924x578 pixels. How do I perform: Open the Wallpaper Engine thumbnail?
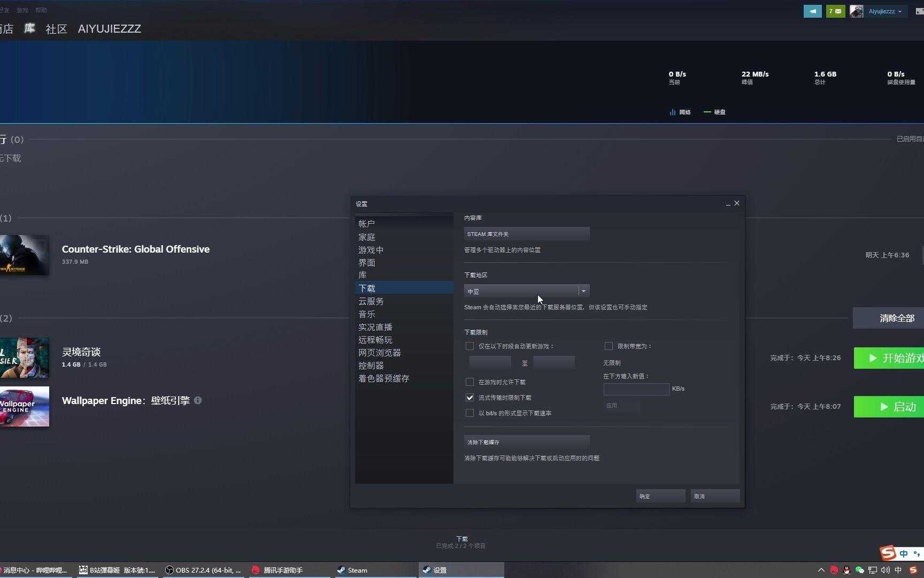tap(24, 407)
